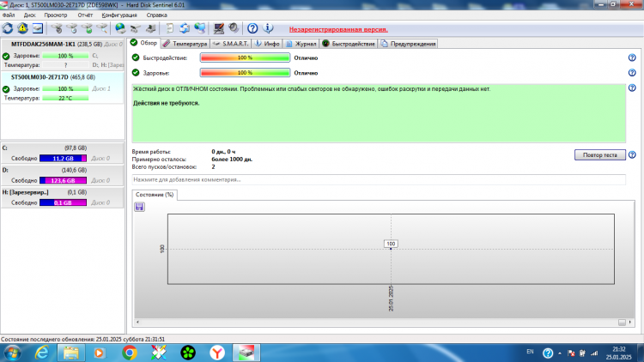Click the Hard Disk Sentinel taskbar icon
Screen dimensions: 644x362
[246, 353]
